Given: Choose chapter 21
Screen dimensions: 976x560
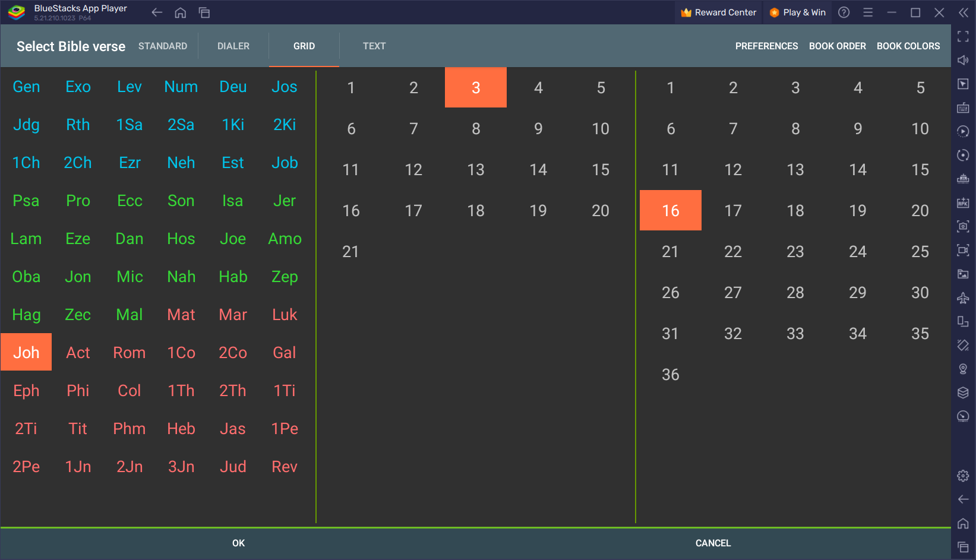Looking at the screenshot, I should (x=351, y=252).
